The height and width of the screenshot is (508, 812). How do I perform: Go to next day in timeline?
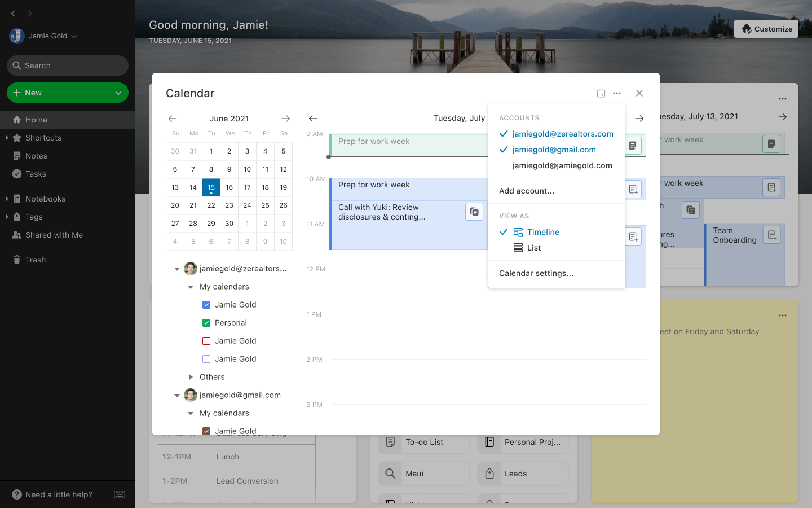[639, 119]
